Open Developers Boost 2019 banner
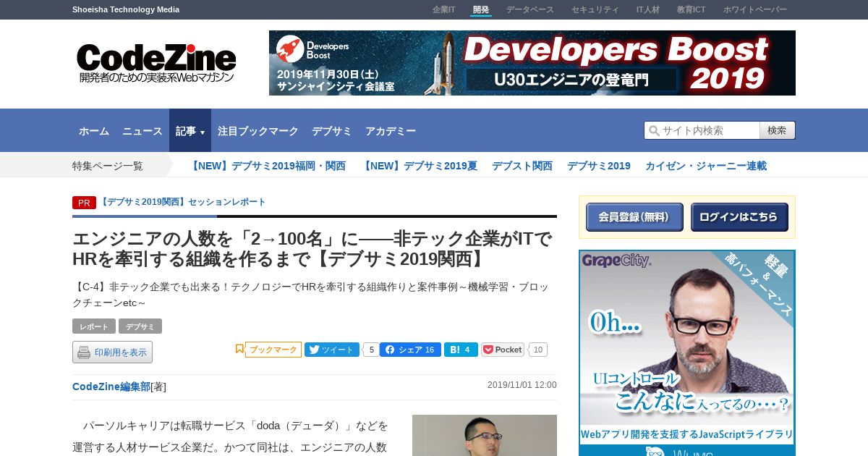Viewport: 868px width, 456px height. tap(532, 63)
